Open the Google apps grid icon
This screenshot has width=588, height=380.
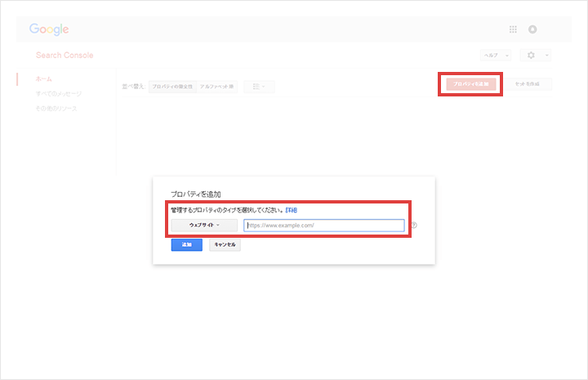click(513, 29)
